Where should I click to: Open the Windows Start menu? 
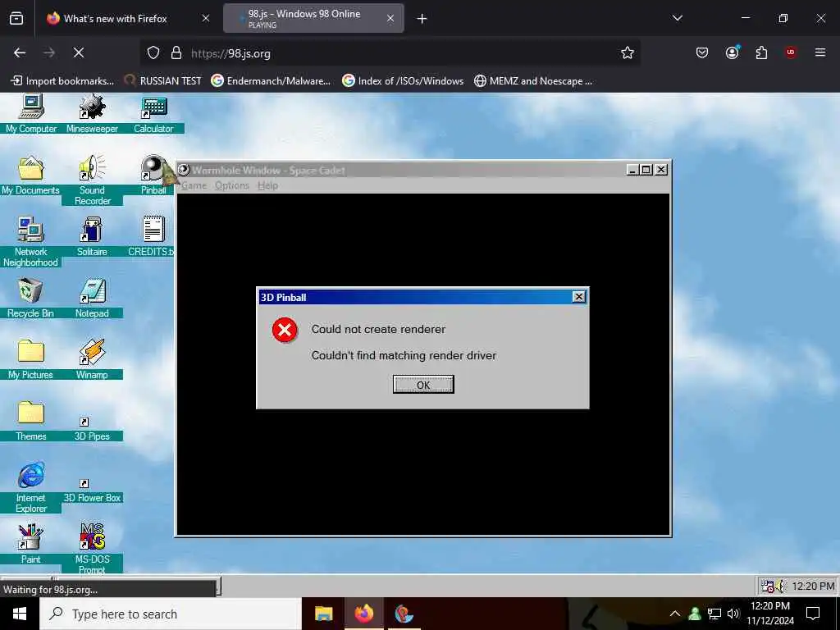coord(20,614)
